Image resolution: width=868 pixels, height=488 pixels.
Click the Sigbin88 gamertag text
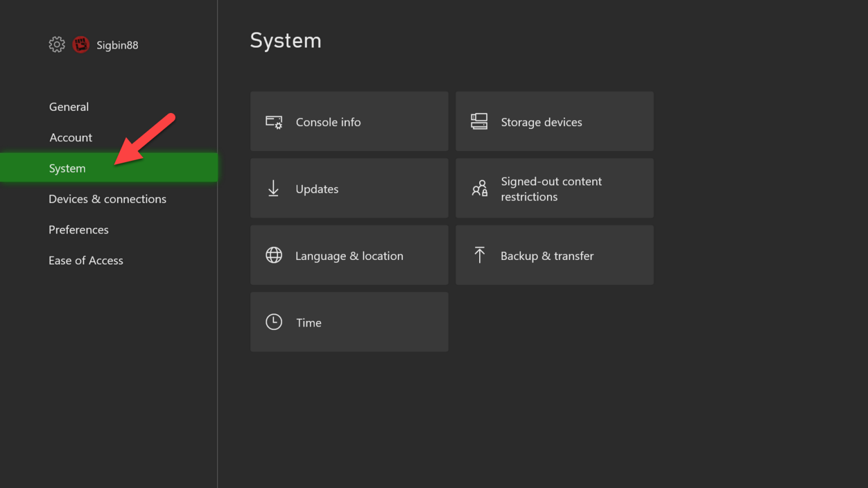(x=117, y=45)
